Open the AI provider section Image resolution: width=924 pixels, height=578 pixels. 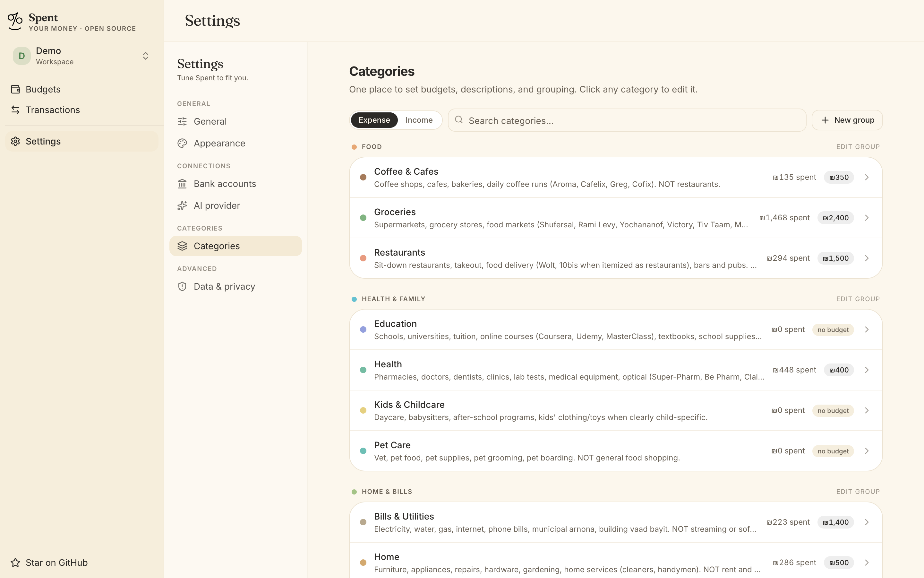pos(235,205)
